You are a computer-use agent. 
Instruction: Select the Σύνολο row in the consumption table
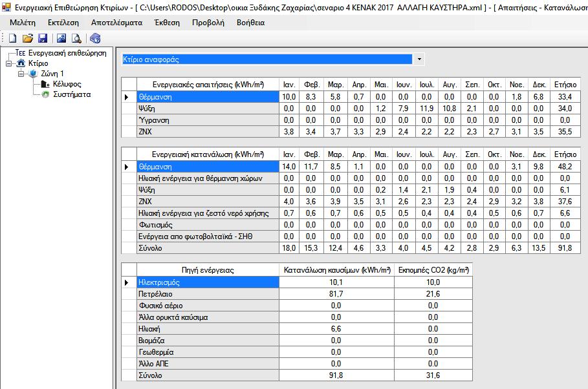coord(351,248)
